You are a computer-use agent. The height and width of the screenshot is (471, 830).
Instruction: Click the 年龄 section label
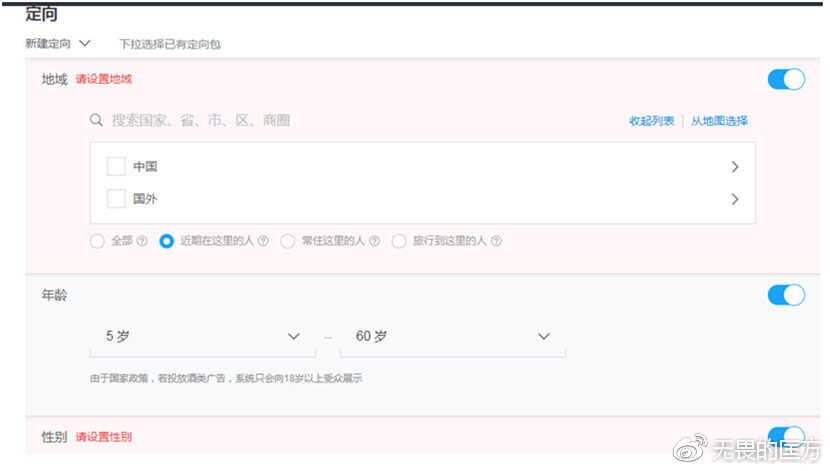(x=55, y=295)
